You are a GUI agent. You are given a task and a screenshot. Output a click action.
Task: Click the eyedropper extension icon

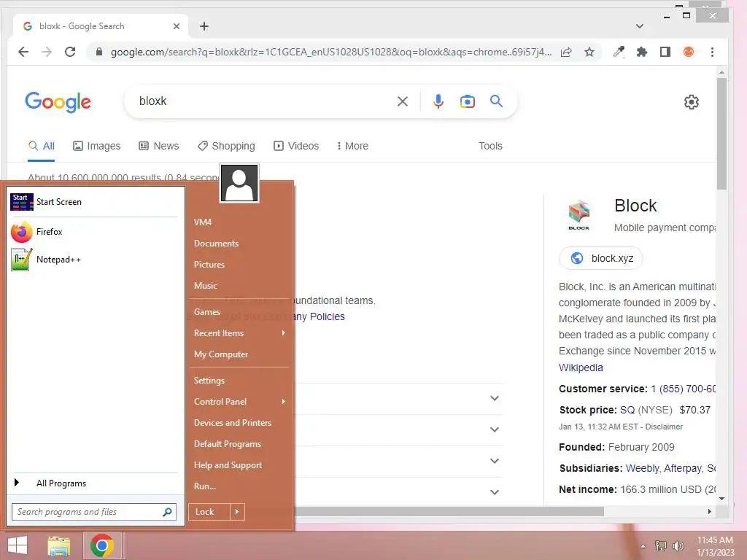[619, 52]
